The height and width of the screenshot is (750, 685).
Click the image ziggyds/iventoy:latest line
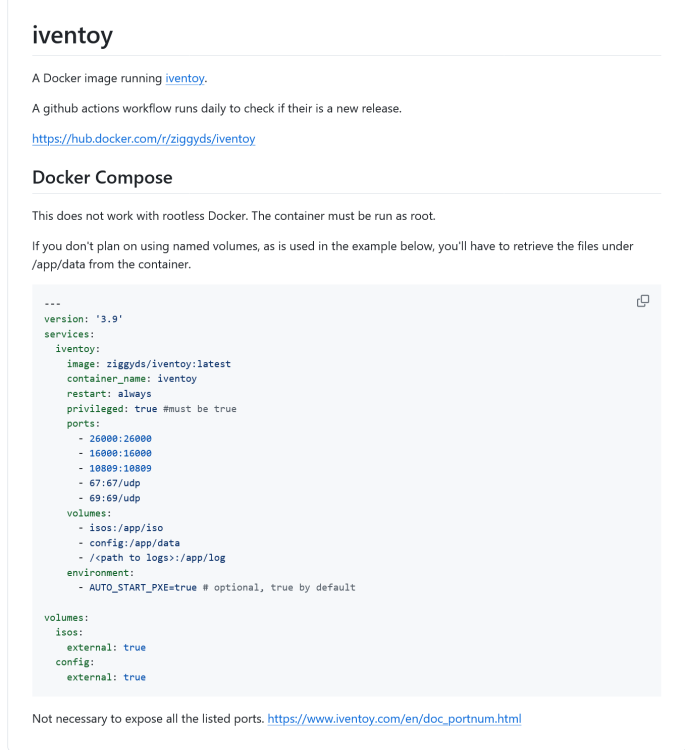(x=149, y=364)
